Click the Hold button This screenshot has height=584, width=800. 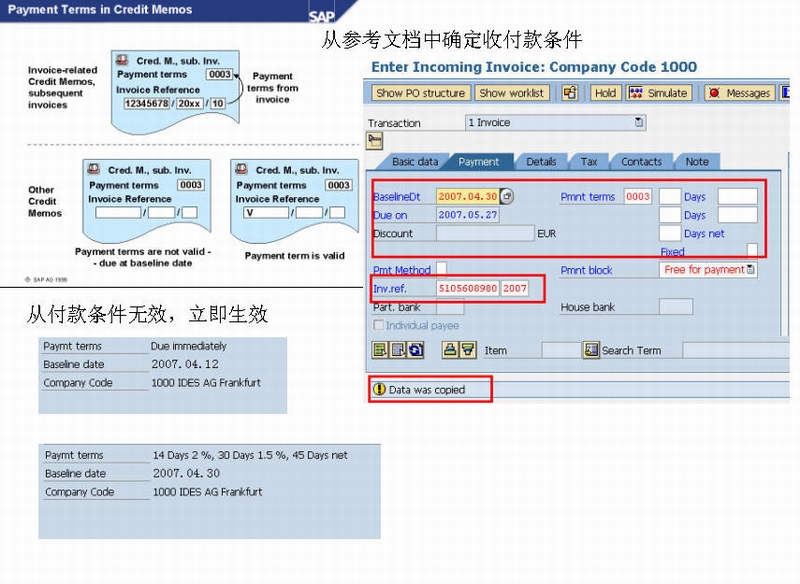tap(604, 93)
